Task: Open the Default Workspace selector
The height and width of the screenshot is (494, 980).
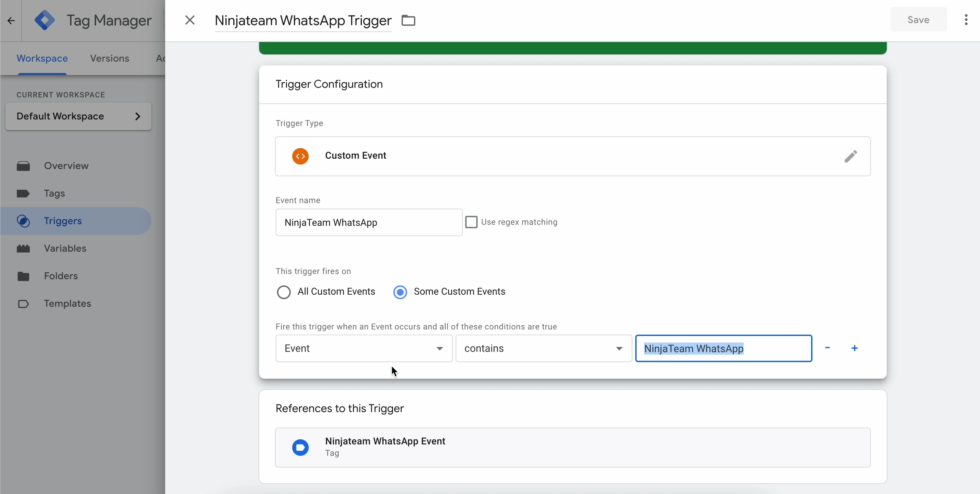Action: pyautogui.click(x=78, y=116)
